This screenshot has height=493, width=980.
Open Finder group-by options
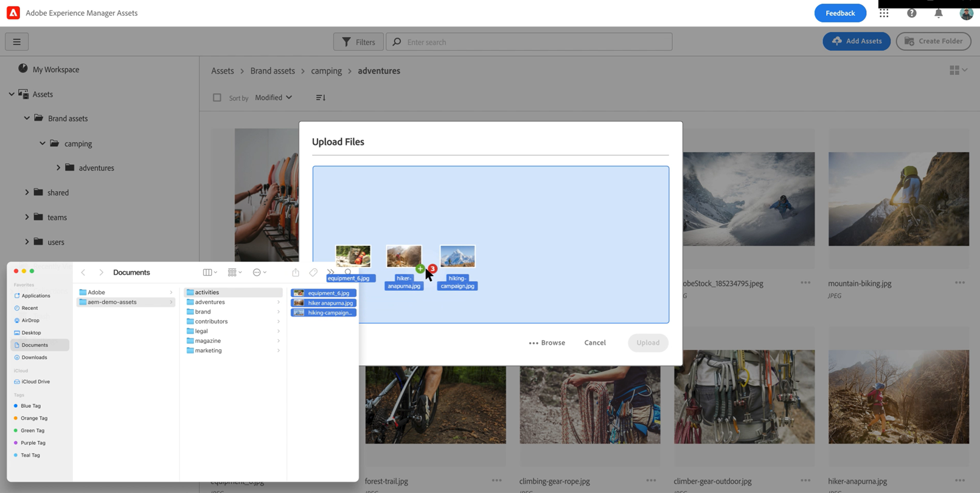point(235,273)
